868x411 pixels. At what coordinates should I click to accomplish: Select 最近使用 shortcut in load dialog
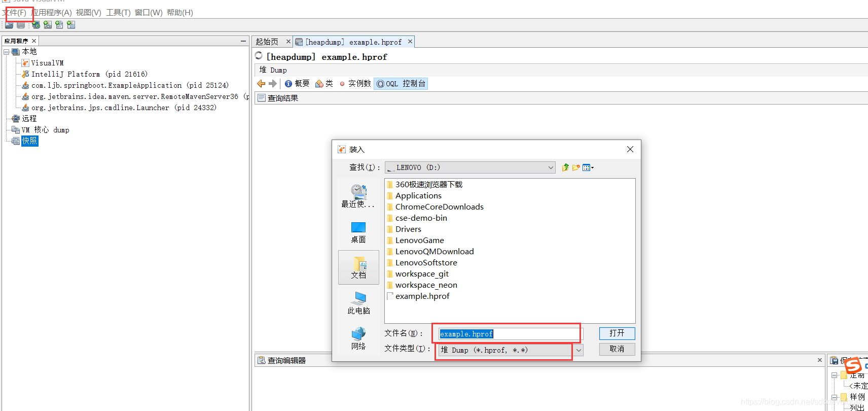358,196
